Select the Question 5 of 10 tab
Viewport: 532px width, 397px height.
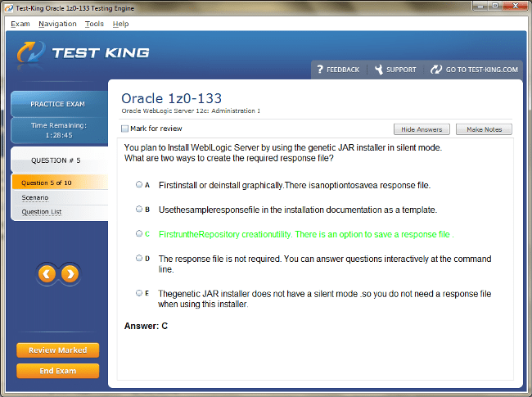pos(60,183)
